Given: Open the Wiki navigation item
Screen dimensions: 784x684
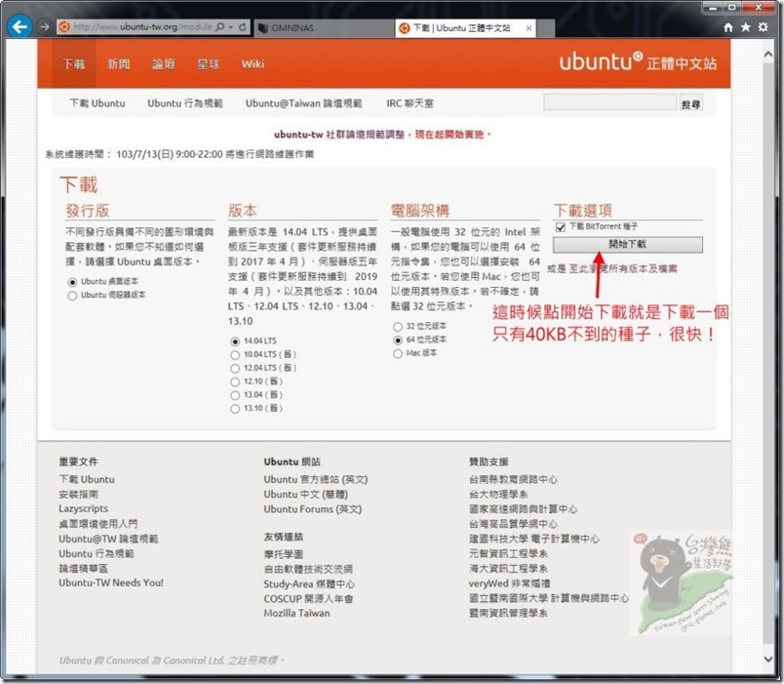Looking at the screenshot, I should [253, 64].
